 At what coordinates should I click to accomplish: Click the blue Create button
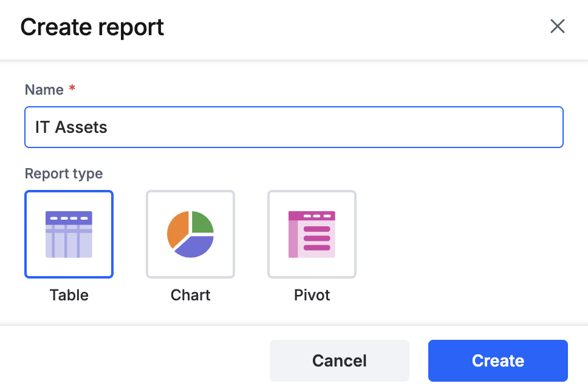498,360
